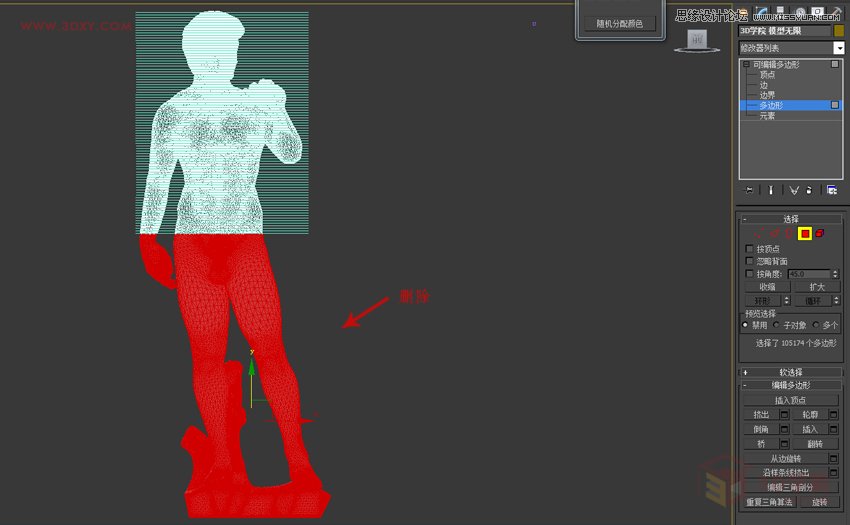Open the Utilities hammer tab
Viewport: 850px width, 525px height.
click(836, 11)
